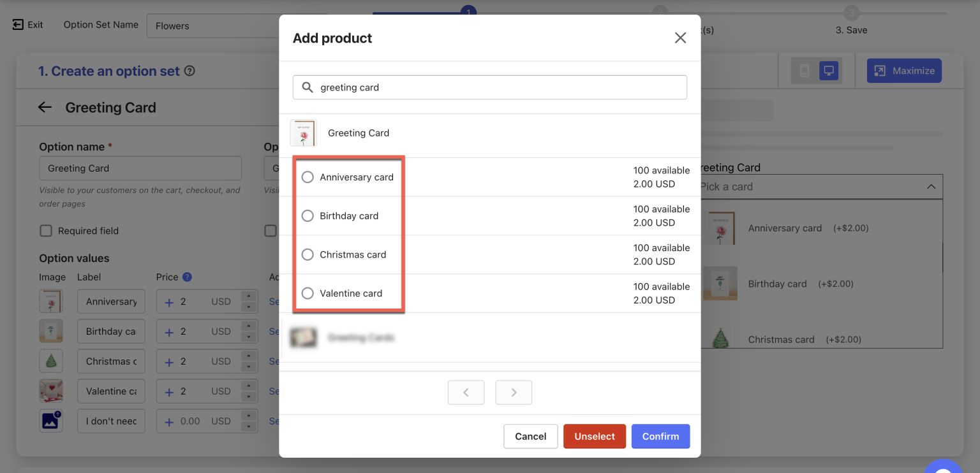Adjust the Valentine price stepper arrows
This screenshot has height=473, width=980.
tap(249, 391)
